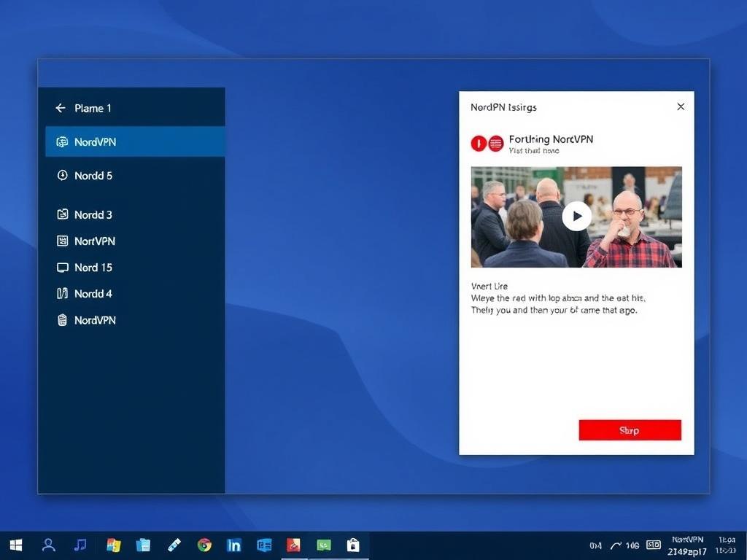Click the icon beside Nordd 4

pos(63,293)
